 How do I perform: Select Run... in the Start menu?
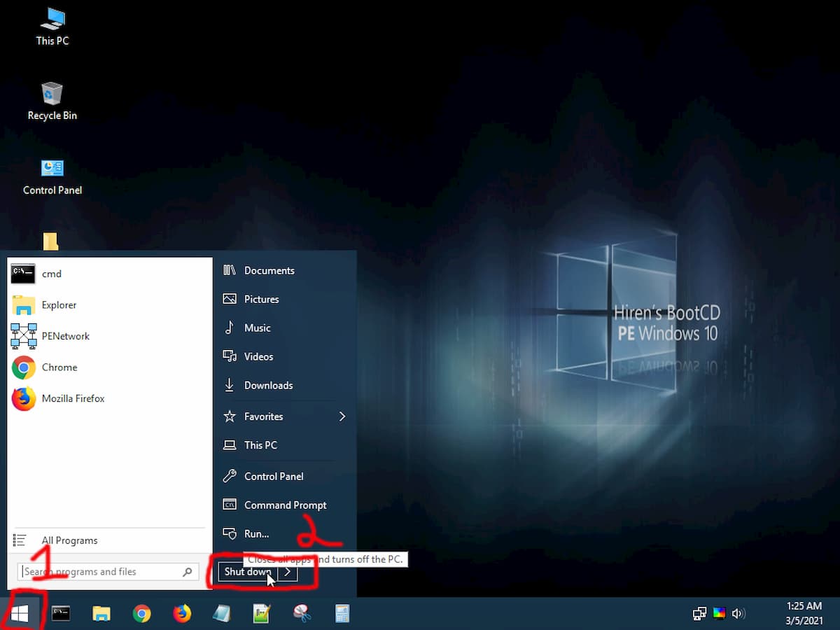coord(285,533)
